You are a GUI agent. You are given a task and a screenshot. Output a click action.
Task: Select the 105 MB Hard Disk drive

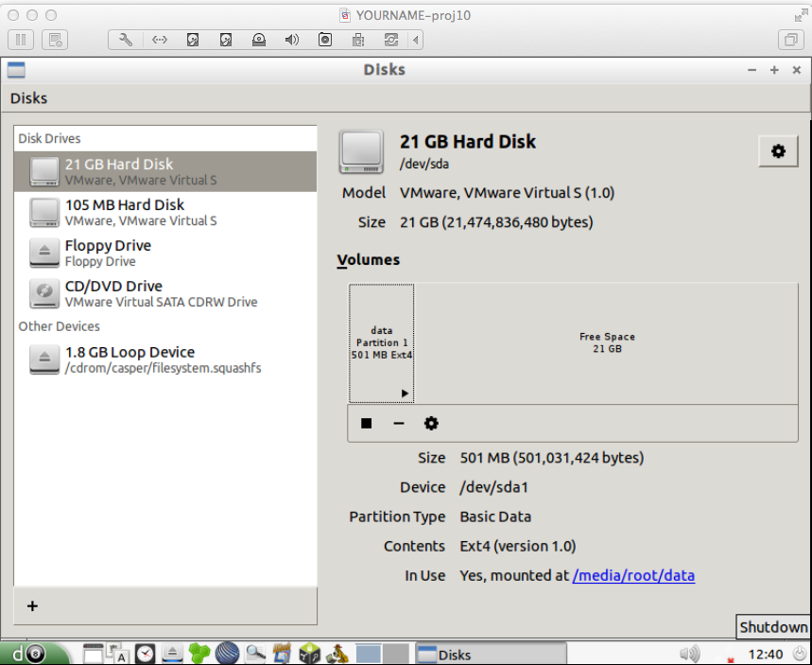[165, 213]
